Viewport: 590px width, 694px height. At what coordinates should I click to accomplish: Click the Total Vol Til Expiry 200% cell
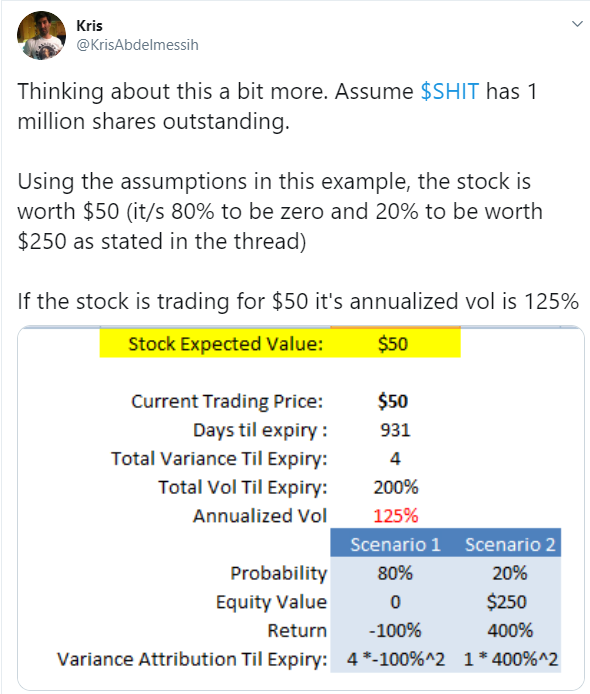click(396, 487)
